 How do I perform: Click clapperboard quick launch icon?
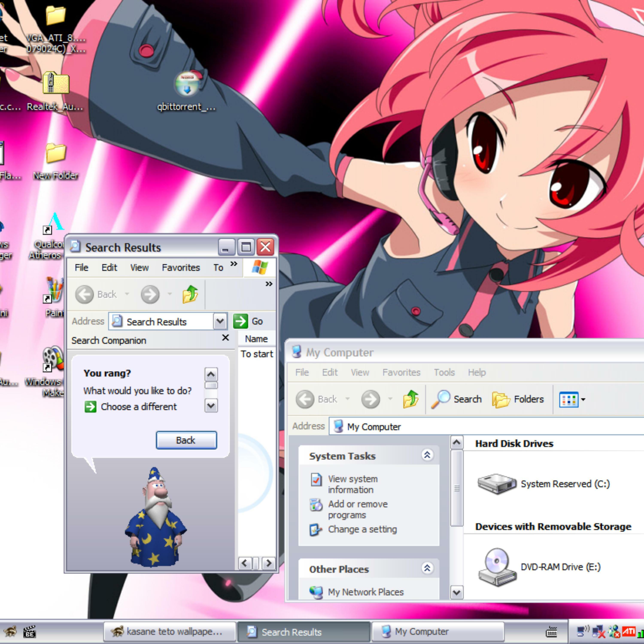pos(30,631)
